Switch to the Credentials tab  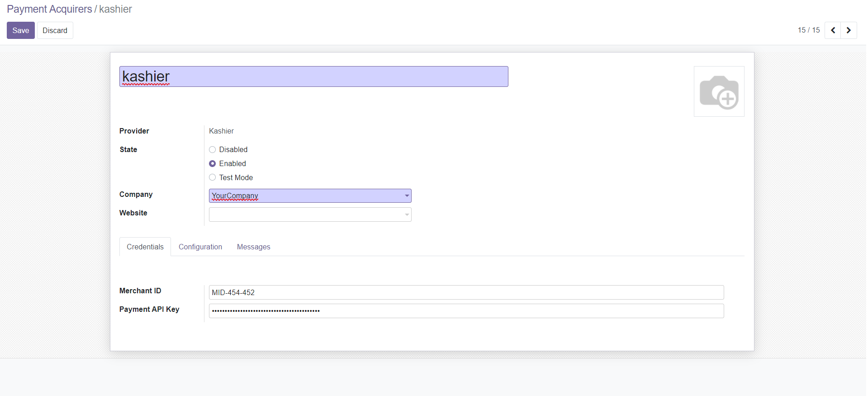(145, 247)
